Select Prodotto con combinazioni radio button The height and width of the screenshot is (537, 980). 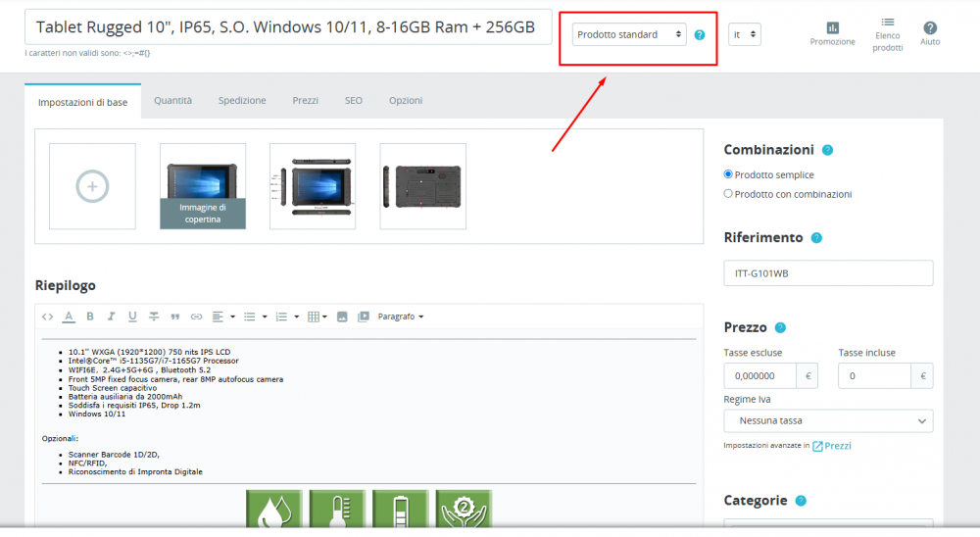pyautogui.click(x=728, y=194)
